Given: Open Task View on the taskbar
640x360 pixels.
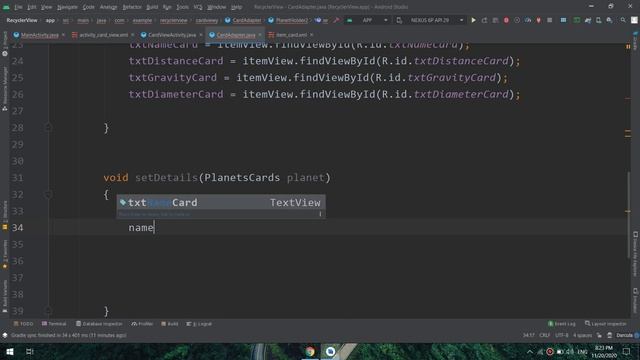Looking at the screenshot, I should (x=29, y=351).
